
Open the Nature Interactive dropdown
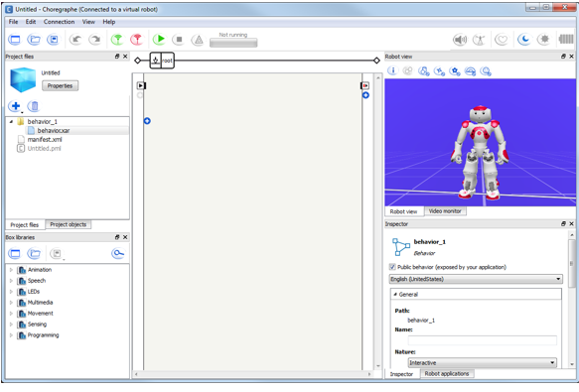(x=483, y=363)
